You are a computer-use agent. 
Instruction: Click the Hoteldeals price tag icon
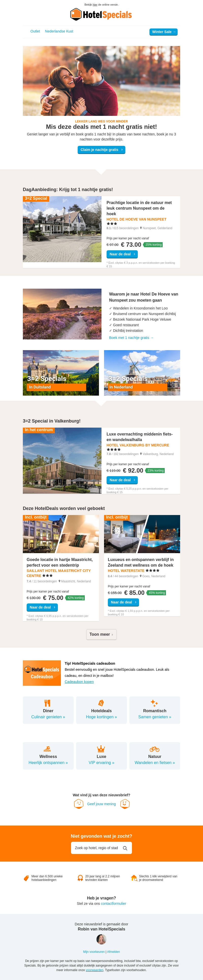[101, 703]
